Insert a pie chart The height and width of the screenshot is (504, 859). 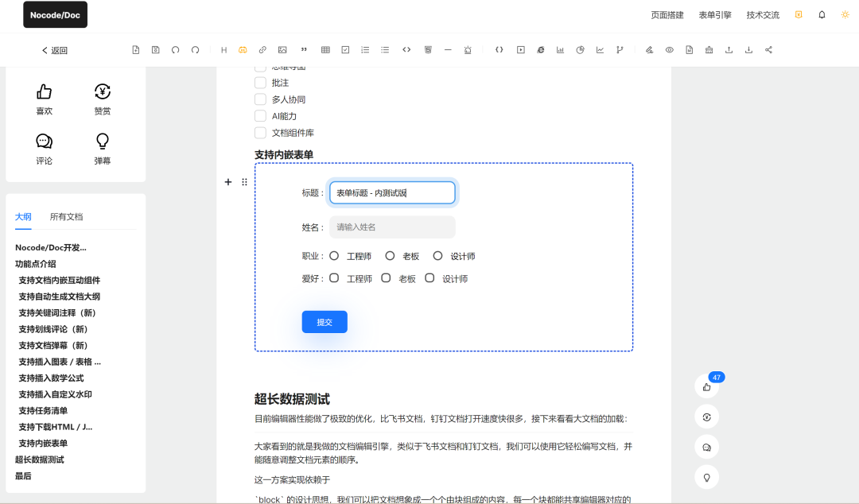pyautogui.click(x=580, y=50)
